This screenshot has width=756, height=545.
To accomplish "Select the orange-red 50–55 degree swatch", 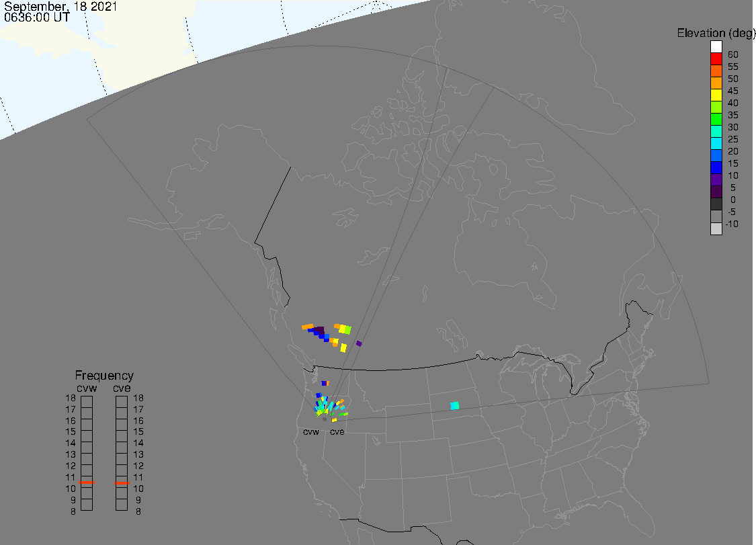I will click(x=716, y=71).
